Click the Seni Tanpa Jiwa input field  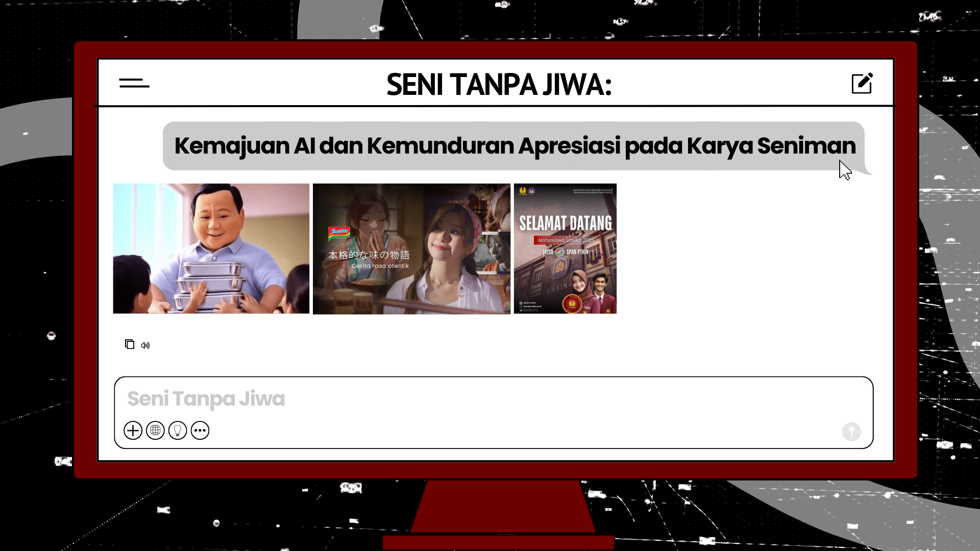tap(459, 399)
